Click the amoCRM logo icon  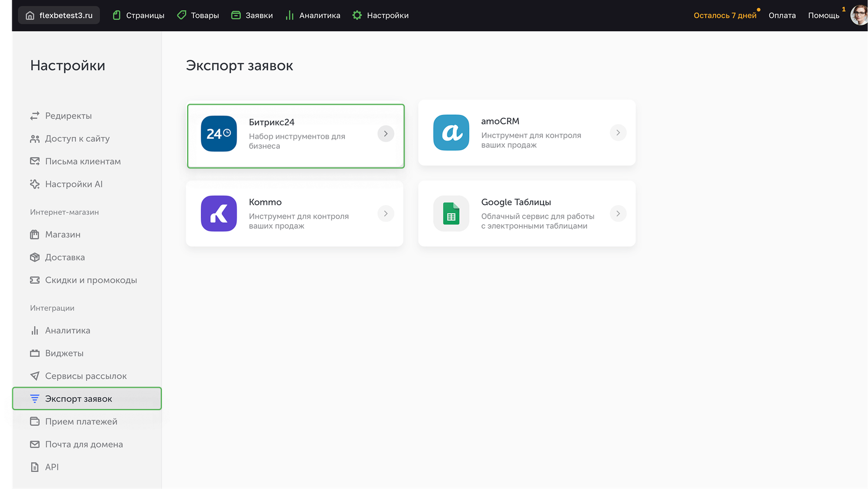click(x=451, y=133)
